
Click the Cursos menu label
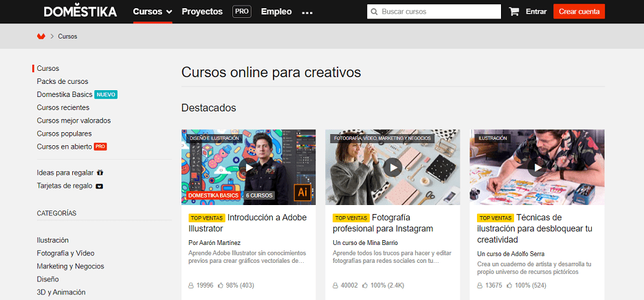[148, 12]
